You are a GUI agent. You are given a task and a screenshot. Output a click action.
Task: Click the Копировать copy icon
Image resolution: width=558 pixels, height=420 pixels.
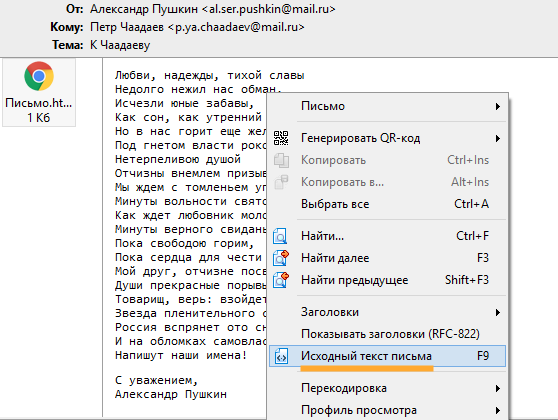[x=281, y=160]
